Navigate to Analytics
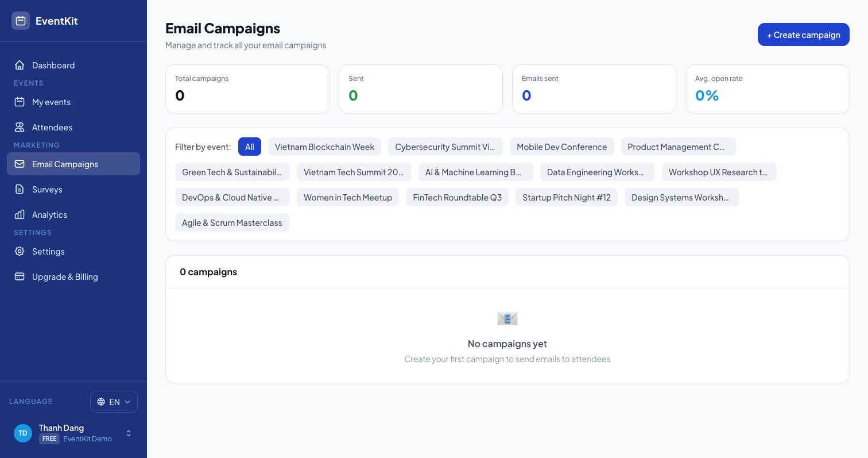Image resolution: width=868 pixels, height=458 pixels. [x=73, y=214]
